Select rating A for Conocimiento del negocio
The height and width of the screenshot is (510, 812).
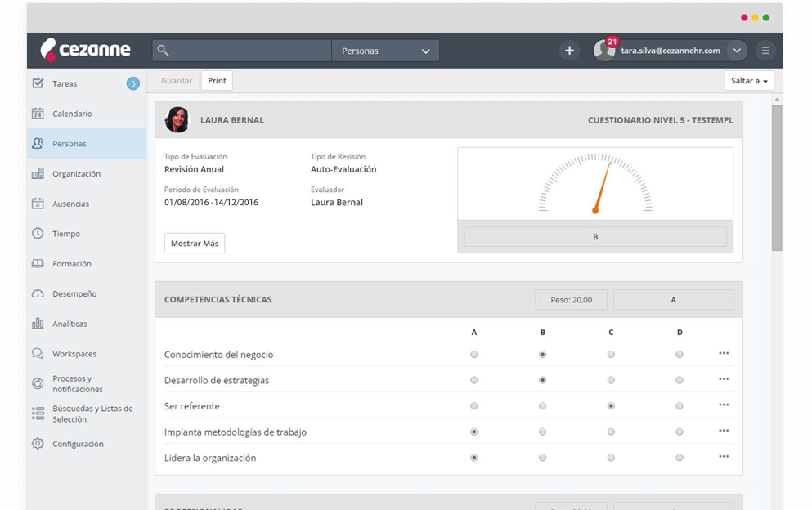tap(474, 355)
